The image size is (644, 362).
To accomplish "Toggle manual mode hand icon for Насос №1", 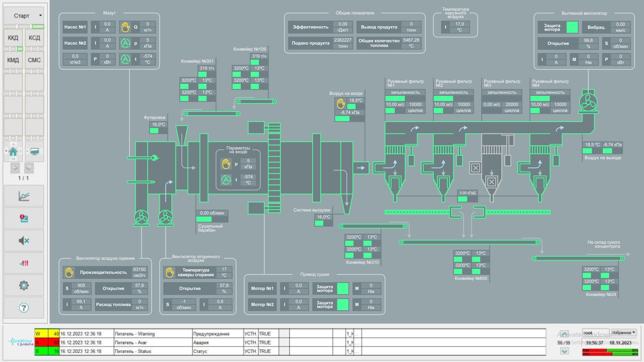I will (125, 27).
